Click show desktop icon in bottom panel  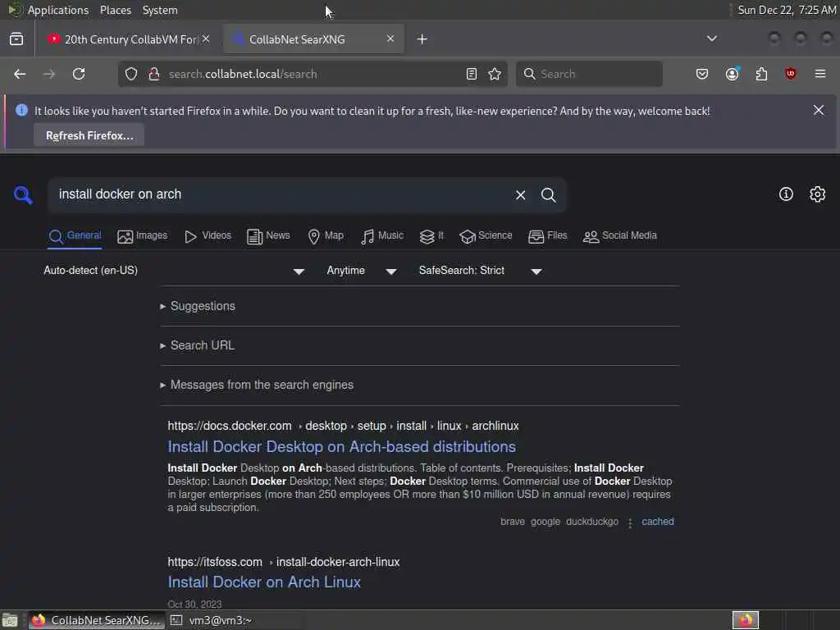point(10,620)
